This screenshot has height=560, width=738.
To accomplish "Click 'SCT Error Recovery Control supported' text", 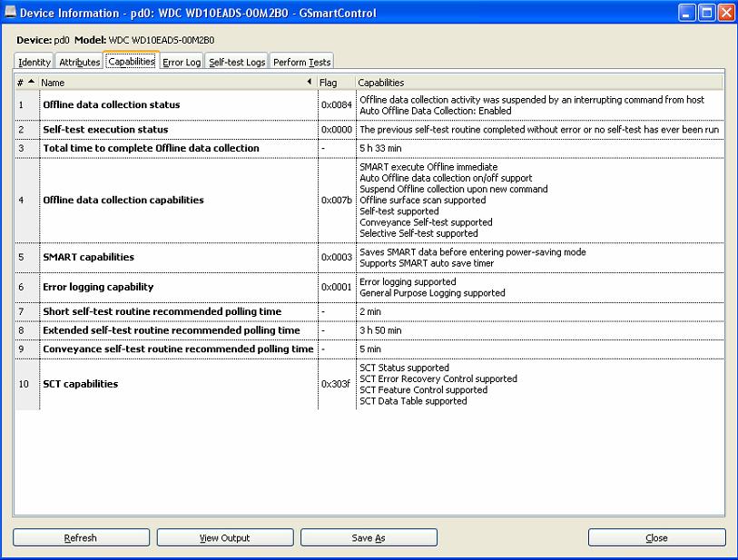I will [438, 378].
